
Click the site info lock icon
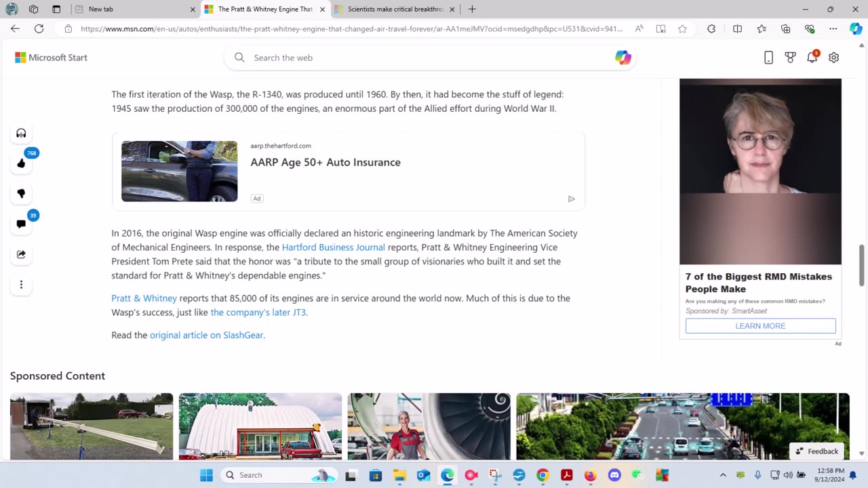pyautogui.click(x=68, y=28)
